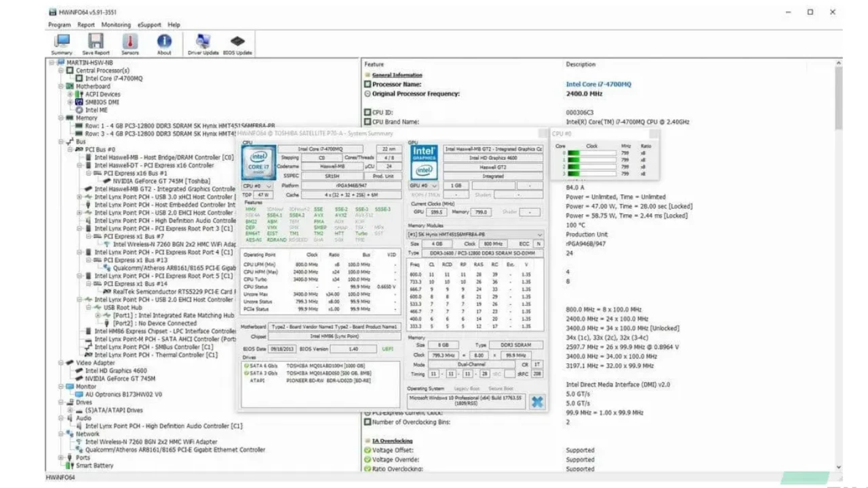868x488 pixels.
Task: Open the Monitoring menu
Action: click(116, 25)
